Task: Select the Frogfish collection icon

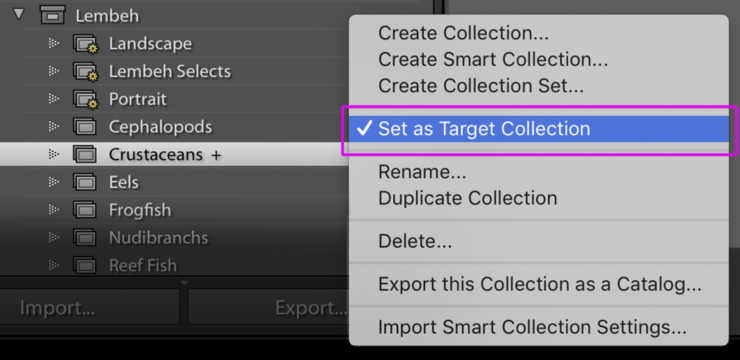Action: (x=85, y=210)
